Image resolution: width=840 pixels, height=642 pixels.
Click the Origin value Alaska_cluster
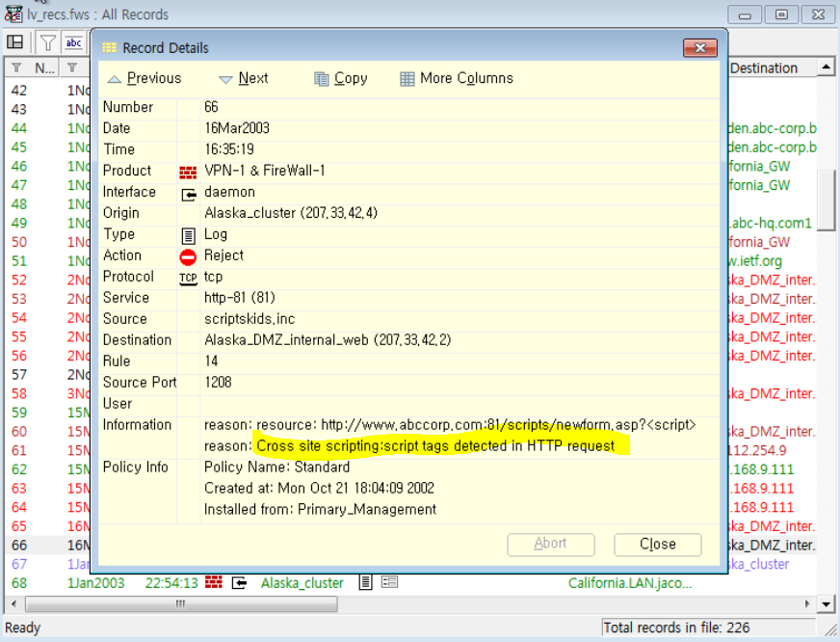tap(290, 213)
